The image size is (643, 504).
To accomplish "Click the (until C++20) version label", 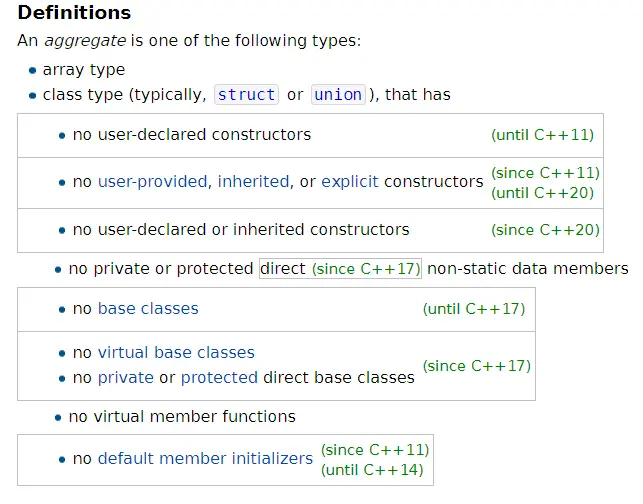I will point(545,193).
